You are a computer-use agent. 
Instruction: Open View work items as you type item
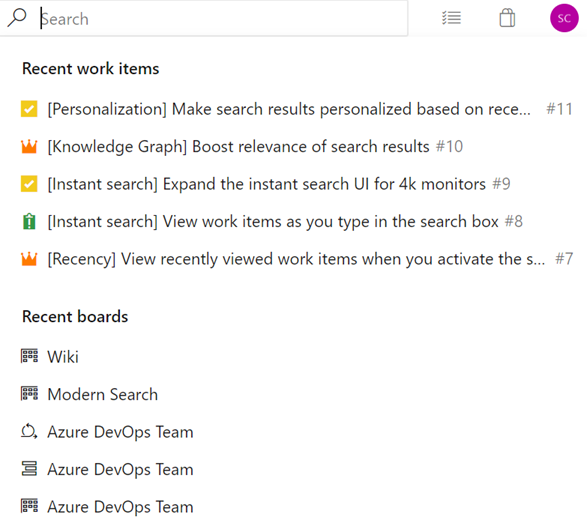(273, 222)
